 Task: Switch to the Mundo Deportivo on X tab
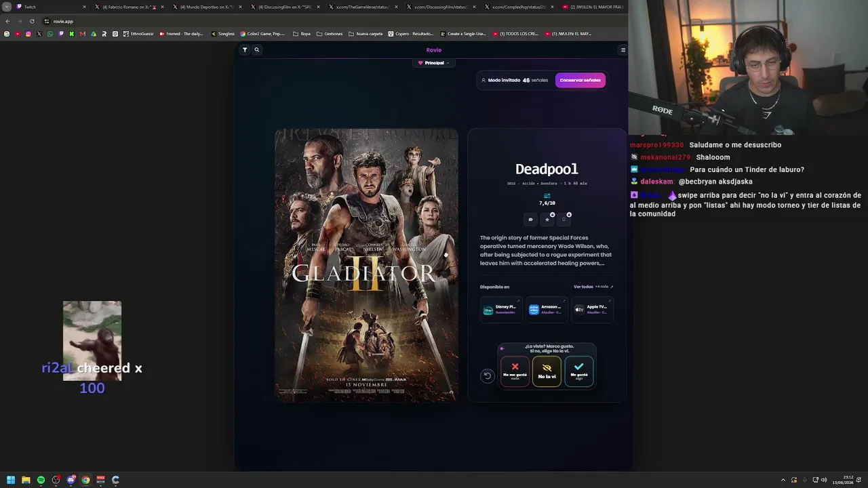[x=206, y=7]
